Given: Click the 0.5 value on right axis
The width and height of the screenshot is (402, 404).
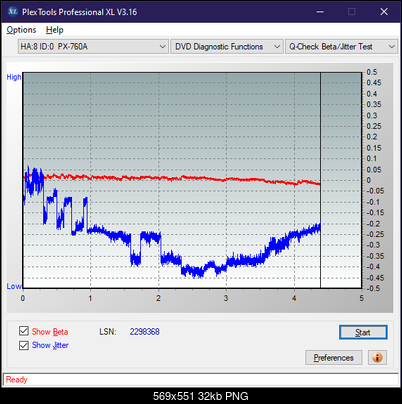Looking at the screenshot, I should pyautogui.click(x=372, y=72).
